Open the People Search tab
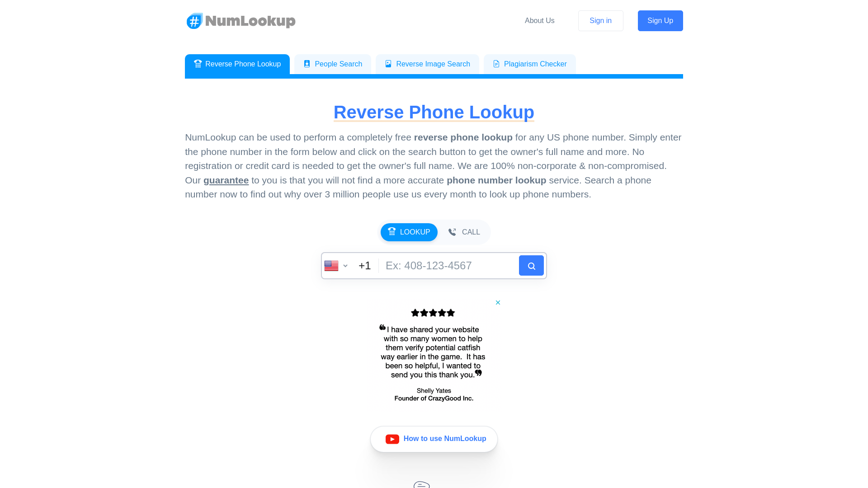This screenshot has height=488, width=868. pos(333,64)
